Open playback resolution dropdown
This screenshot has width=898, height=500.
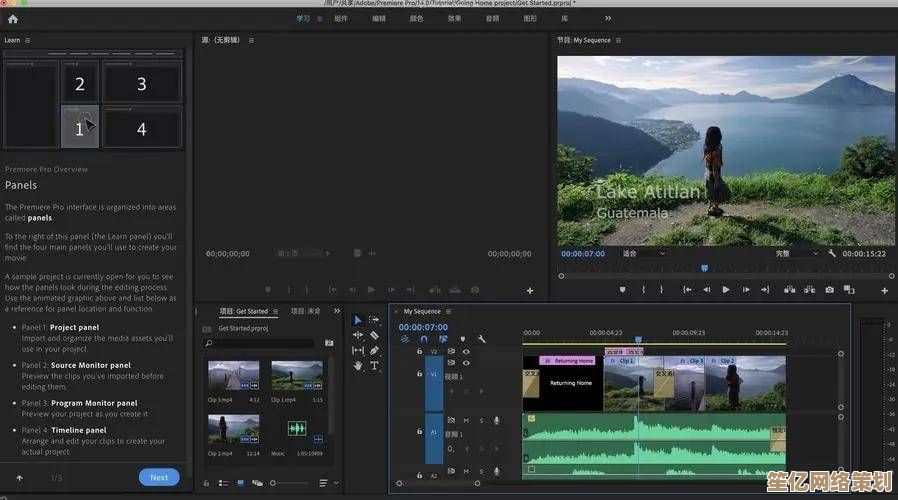795,254
